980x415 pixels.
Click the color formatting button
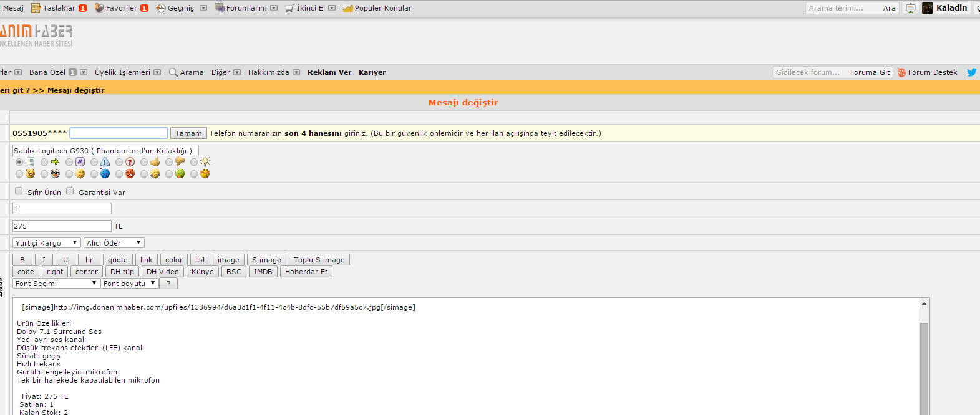[174, 260]
